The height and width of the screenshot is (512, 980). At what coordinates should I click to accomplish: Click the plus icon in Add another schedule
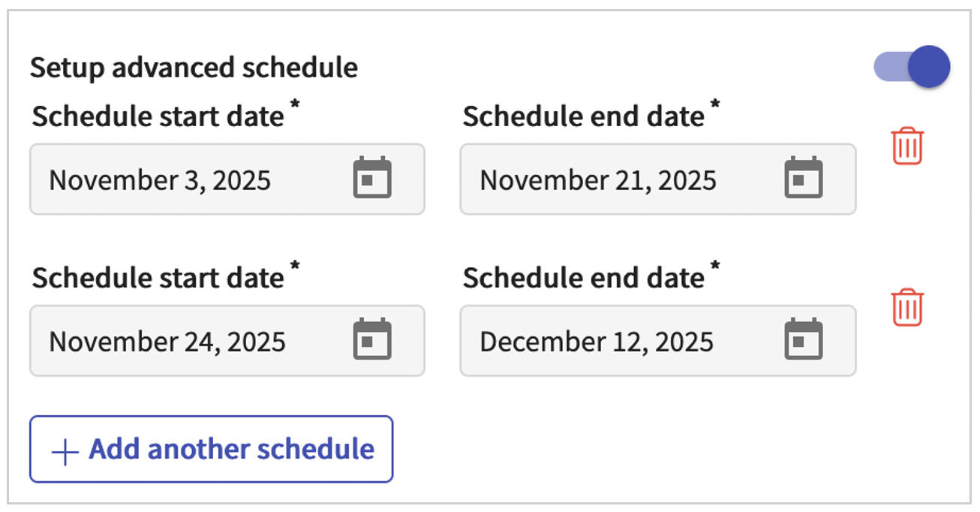click(x=65, y=452)
